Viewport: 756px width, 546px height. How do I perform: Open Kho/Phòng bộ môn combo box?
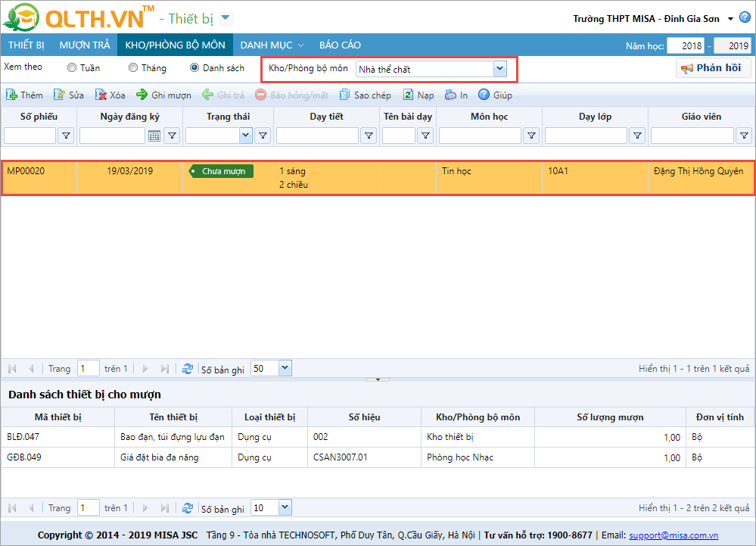[500, 69]
